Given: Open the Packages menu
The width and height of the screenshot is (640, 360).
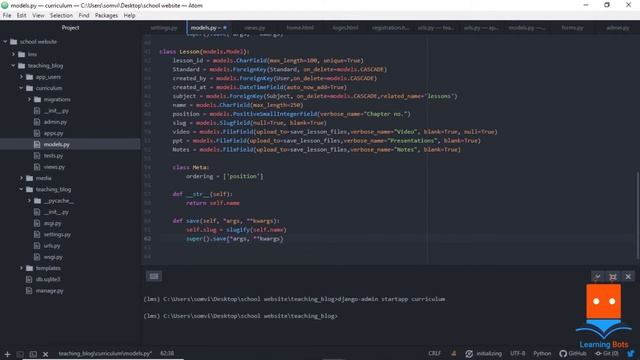Looking at the screenshot, I should point(106,16).
